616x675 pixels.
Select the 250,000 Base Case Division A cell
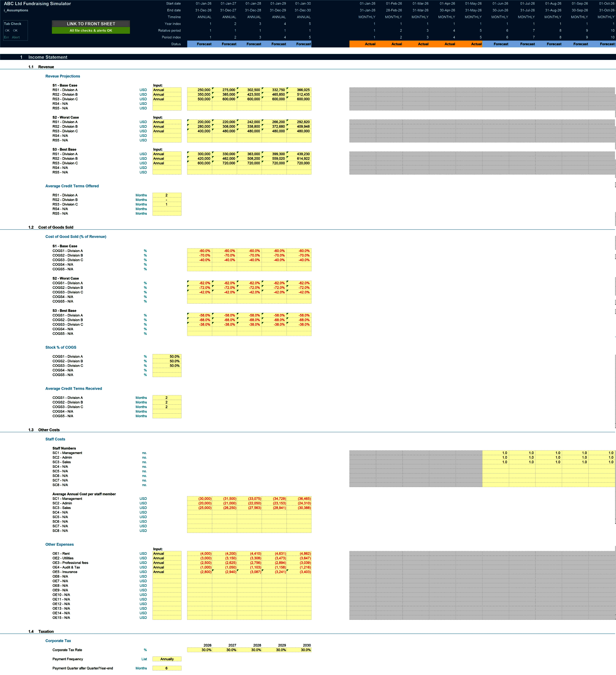(x=200, y=90)
